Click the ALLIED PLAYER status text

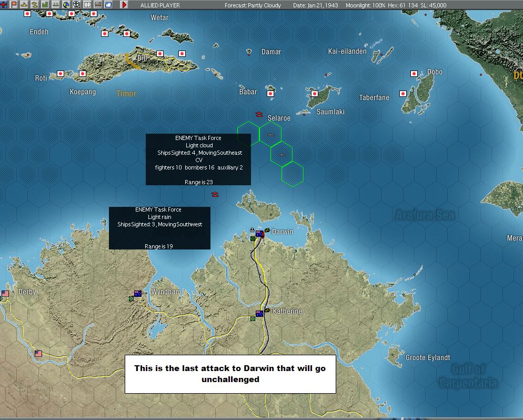[x=160, y=5]
